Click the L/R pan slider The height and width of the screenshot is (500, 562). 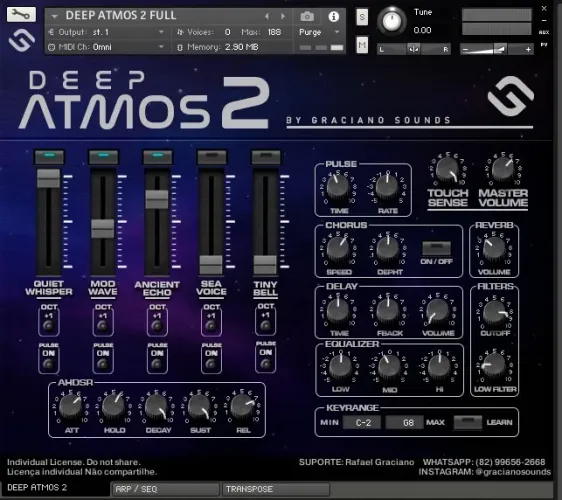coord(414,49)
